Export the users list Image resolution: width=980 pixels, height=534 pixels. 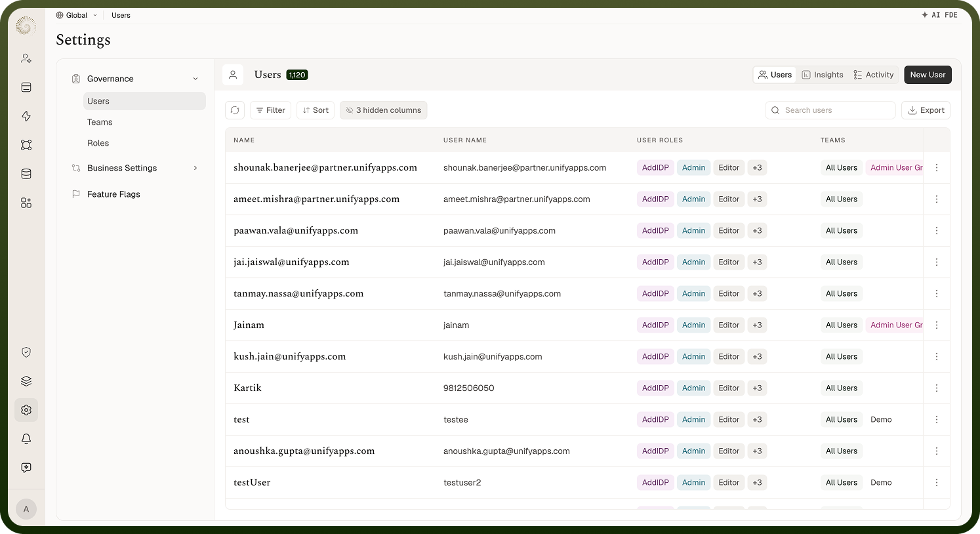tap(926, 110)
